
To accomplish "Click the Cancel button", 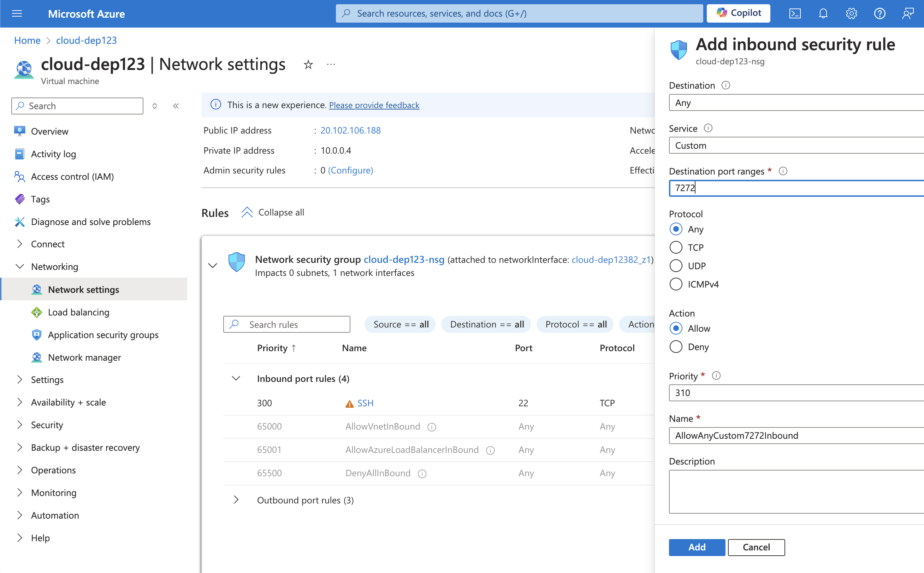I will (x=756, y=547).
